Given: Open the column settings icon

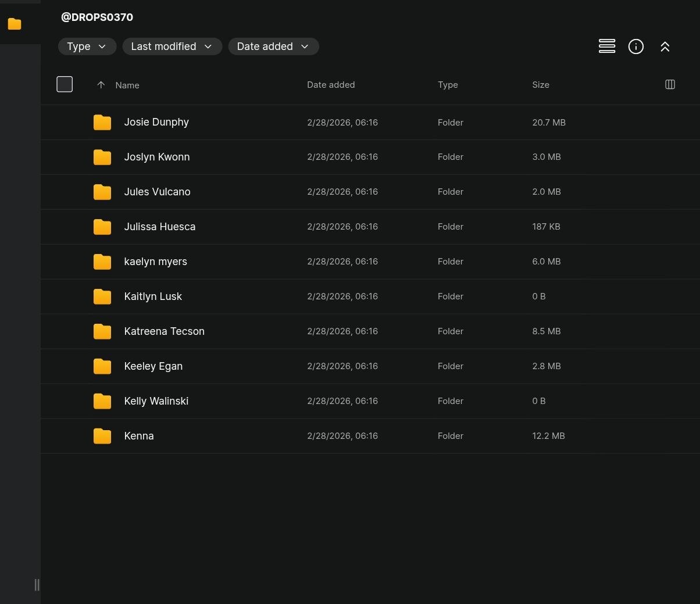Looking at the screenshot, I should (x=670, y=85).
